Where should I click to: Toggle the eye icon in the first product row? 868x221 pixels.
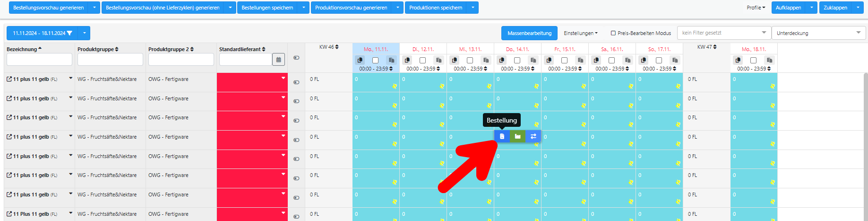pyautogui.click(x=296, y=82)
